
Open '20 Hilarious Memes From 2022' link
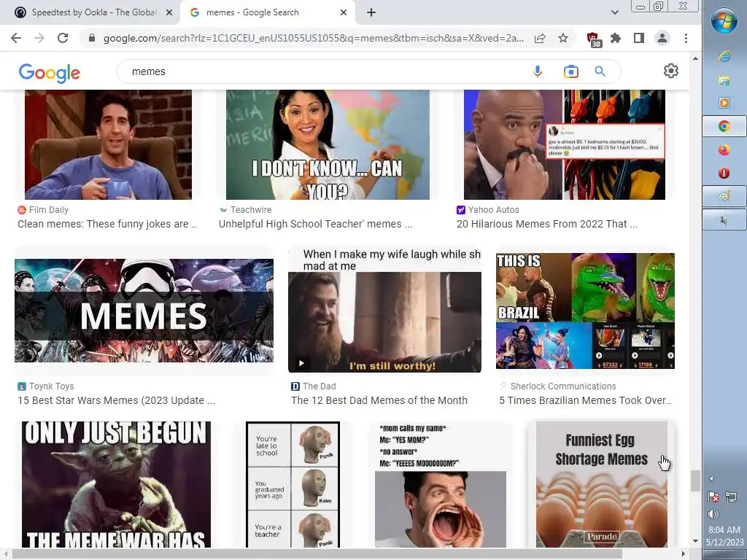pos(547,224)
